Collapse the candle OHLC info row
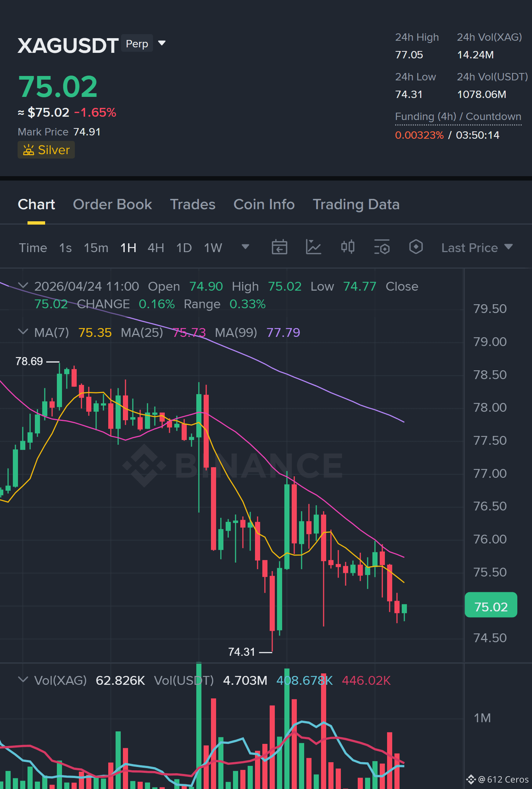Image resolution: width=532 pixels, height=789 pixels. (23, 286)
